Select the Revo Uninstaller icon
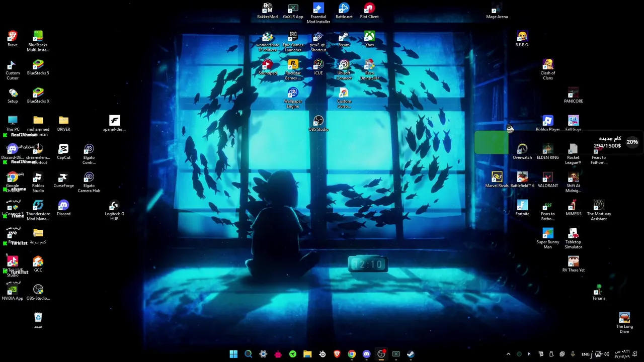This screenshot has height=362, width=644. 369,69
